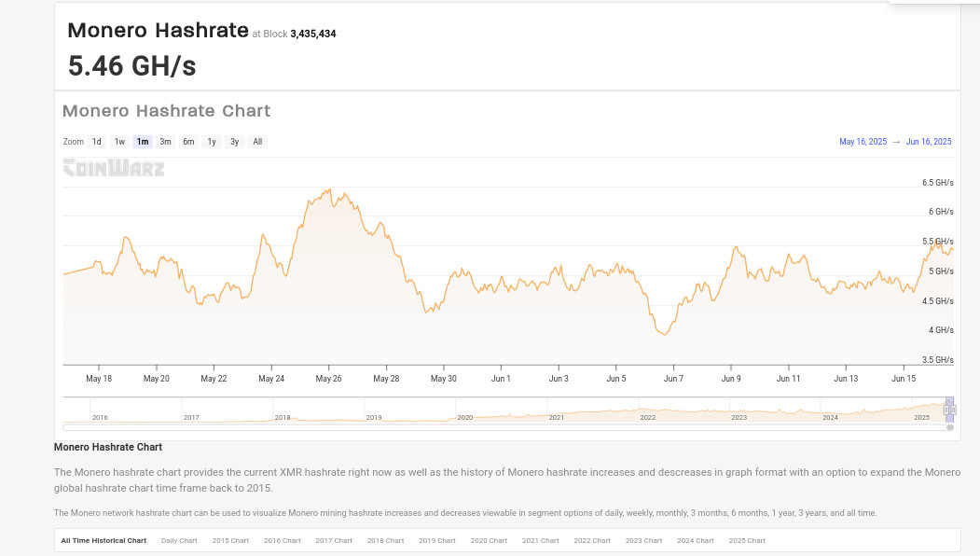This screenshot has height=556, width=980.
Task: Click the navigator range handle on the timeline
Action: point(949,410)
